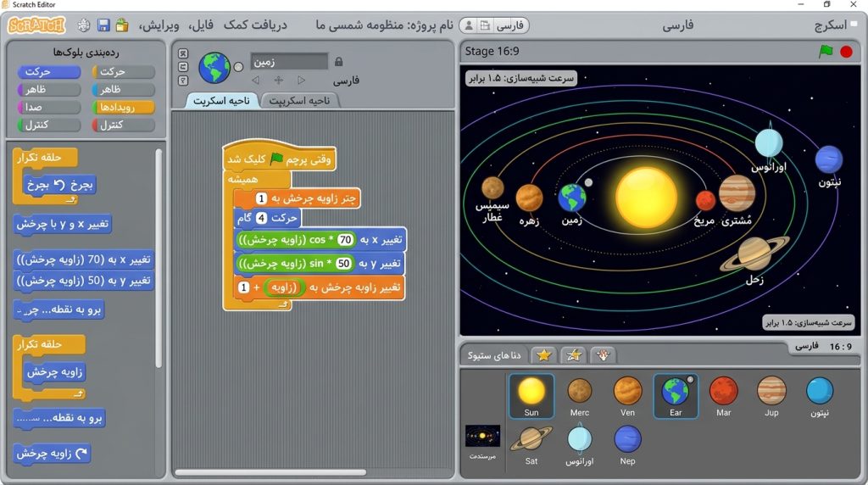Click the sprite name field زمین
Screen dimensions: 868x485
[x=289, y=61]
